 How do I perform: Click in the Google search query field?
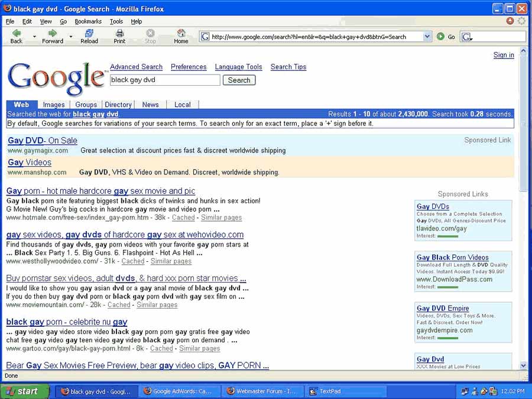click(165, 80)
